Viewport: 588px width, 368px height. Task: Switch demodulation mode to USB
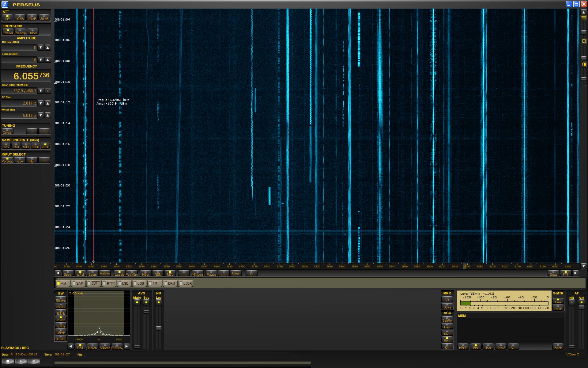point(140,283)
